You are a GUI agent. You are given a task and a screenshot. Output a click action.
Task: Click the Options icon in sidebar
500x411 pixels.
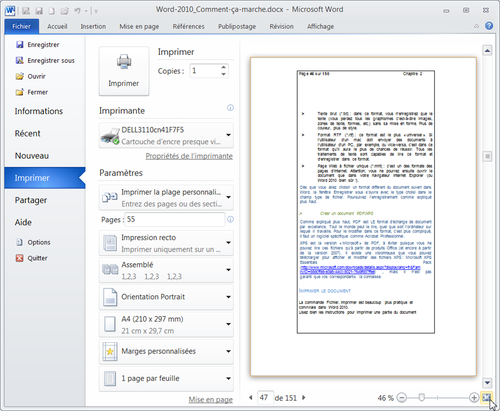pos(20,242)
